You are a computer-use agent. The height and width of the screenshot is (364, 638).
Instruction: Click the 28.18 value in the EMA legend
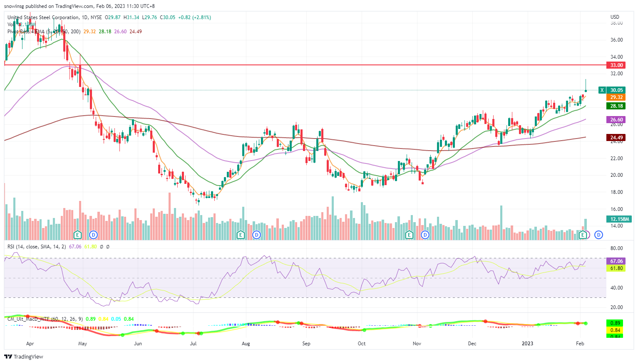pos(105,32)
